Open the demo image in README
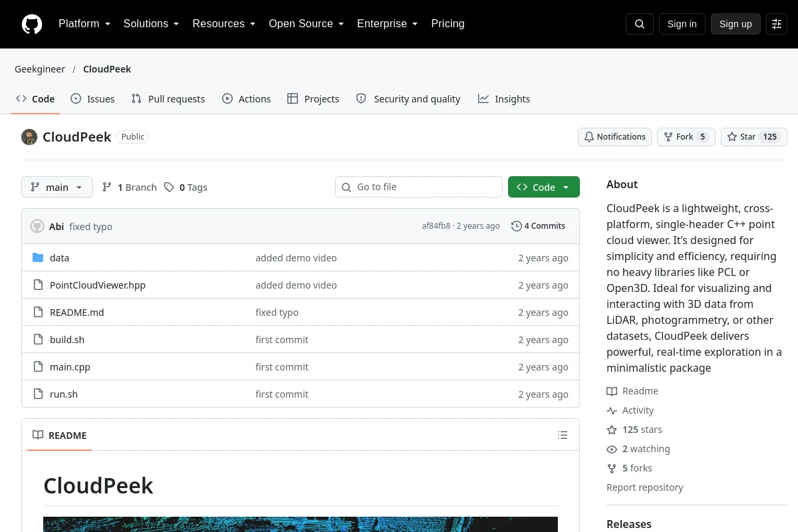798x532 pixels. tap(301, 525)
